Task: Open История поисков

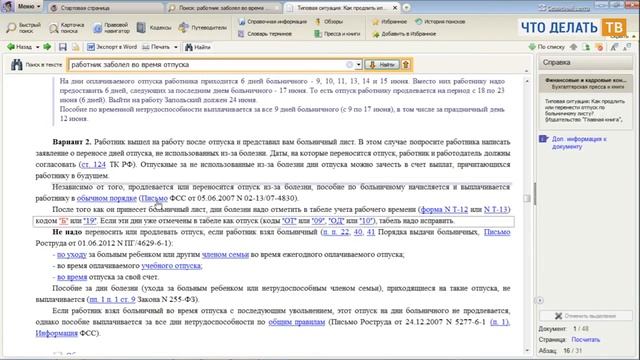Action: (x=440, y=22)
